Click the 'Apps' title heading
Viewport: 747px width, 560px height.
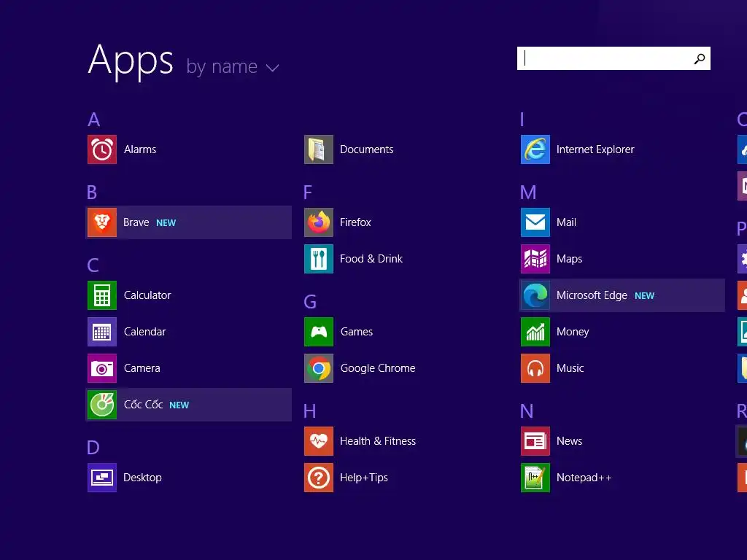pyautogui.click(x=131, y=62)
